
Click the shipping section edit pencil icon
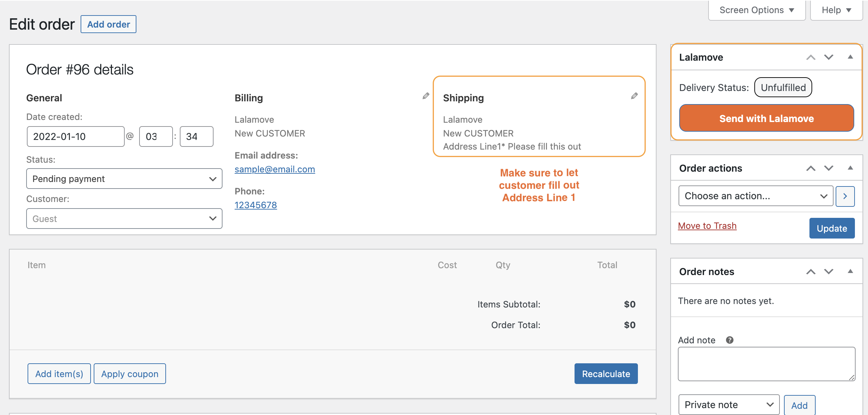636,96
